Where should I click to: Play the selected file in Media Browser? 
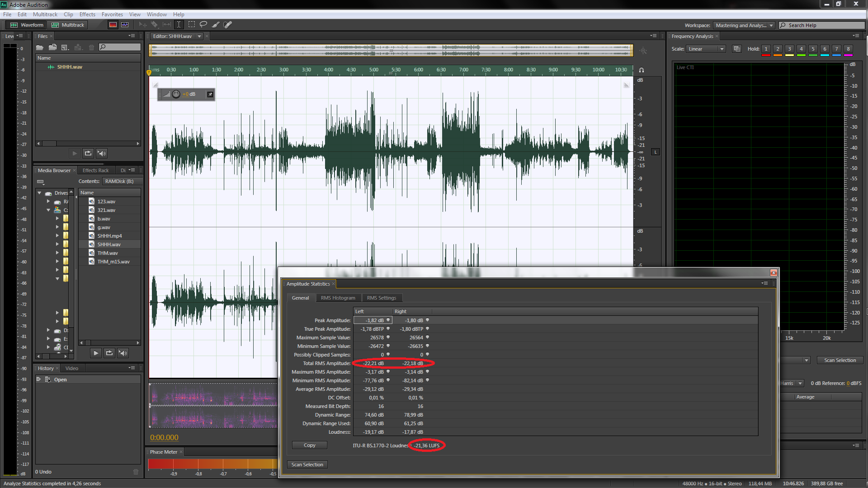point(96,353)
